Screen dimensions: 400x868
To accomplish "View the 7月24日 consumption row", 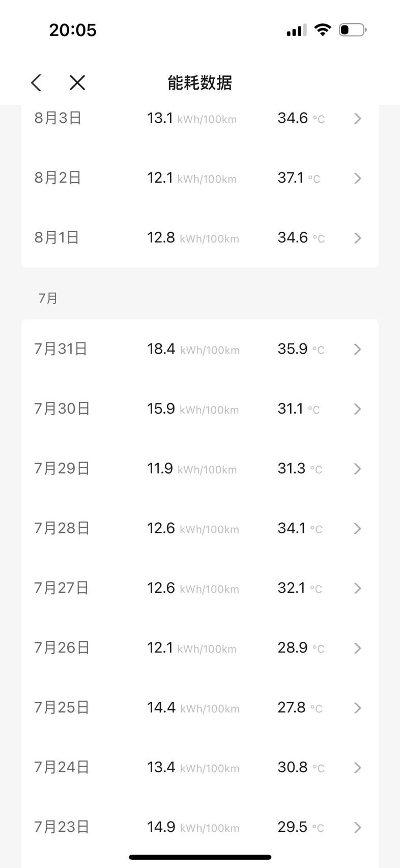I will [x=199, y=767].
